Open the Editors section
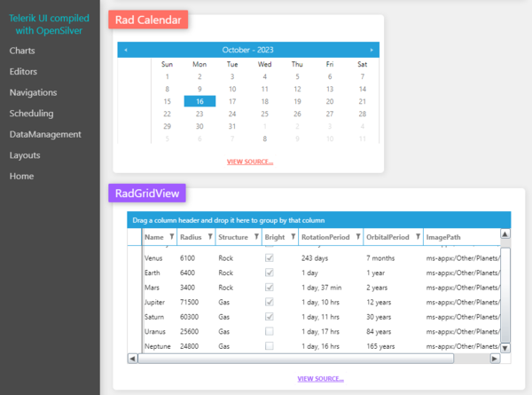532x395 pixels. 23,72
